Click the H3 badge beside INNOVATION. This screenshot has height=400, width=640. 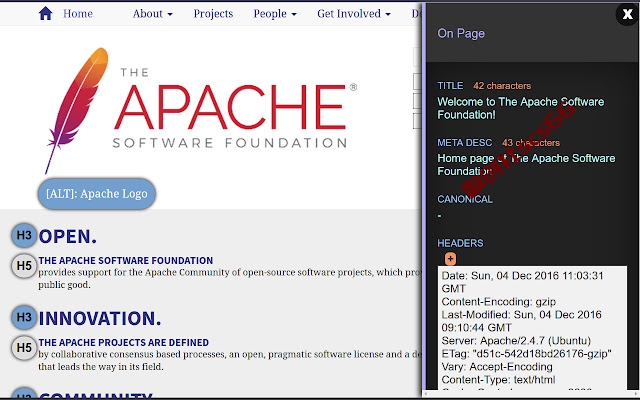pos(24,317)
